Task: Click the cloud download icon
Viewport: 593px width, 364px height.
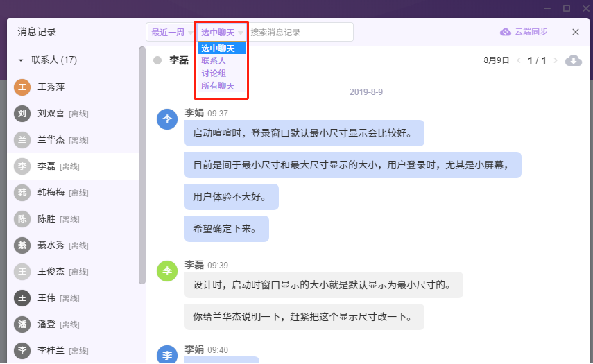Action: [573, 60]
